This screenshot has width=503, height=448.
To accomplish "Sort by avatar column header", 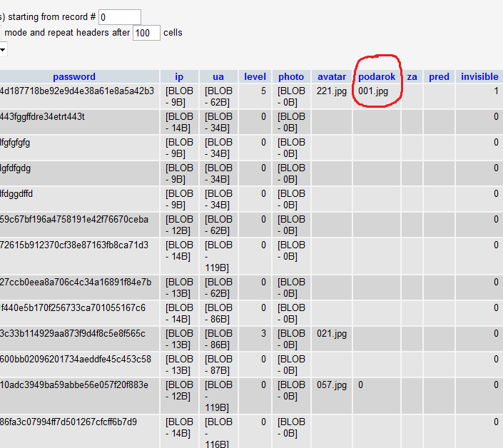I will pyautogui.click(x=332, y=77).
